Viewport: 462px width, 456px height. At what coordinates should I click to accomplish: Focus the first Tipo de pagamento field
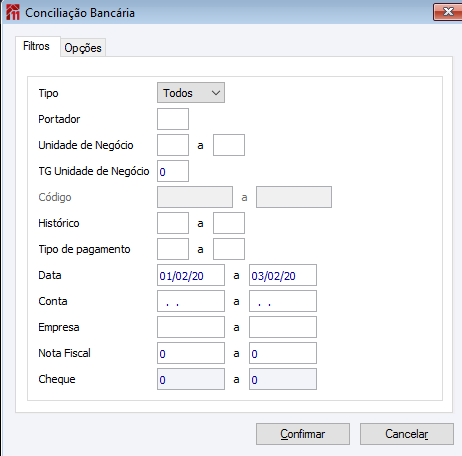[173, 249]
